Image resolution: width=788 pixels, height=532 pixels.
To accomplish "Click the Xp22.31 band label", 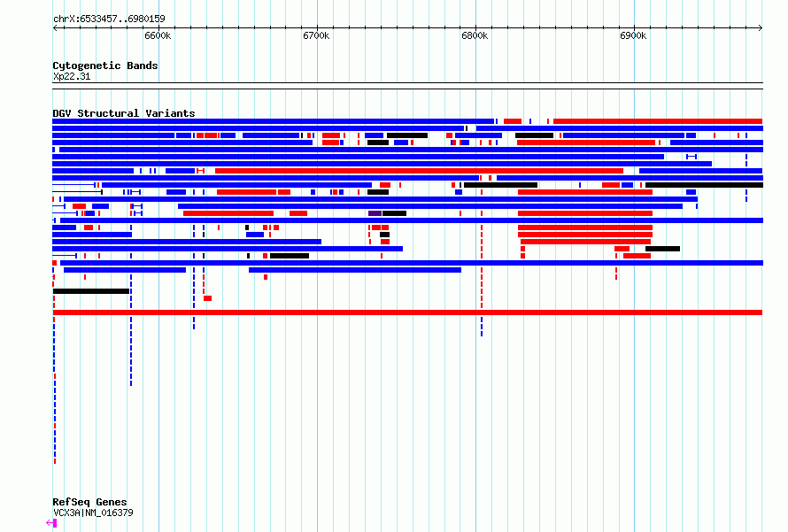I will 72,76.
